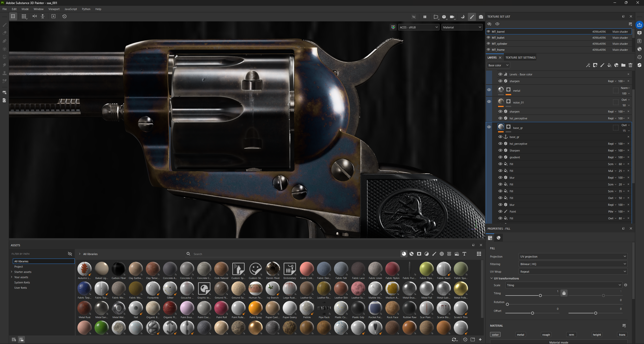This screenshot has height=344, width=644.
Task: Toggle the rough material channel button
Action: [x=546, y=334]
